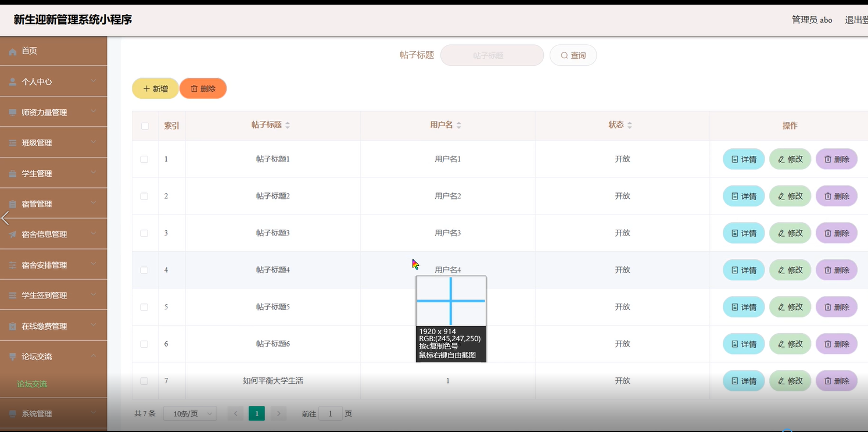
Task: Click the 班级管理 sidebar icon
Action: pyautogui.click(x=12, y=143)
